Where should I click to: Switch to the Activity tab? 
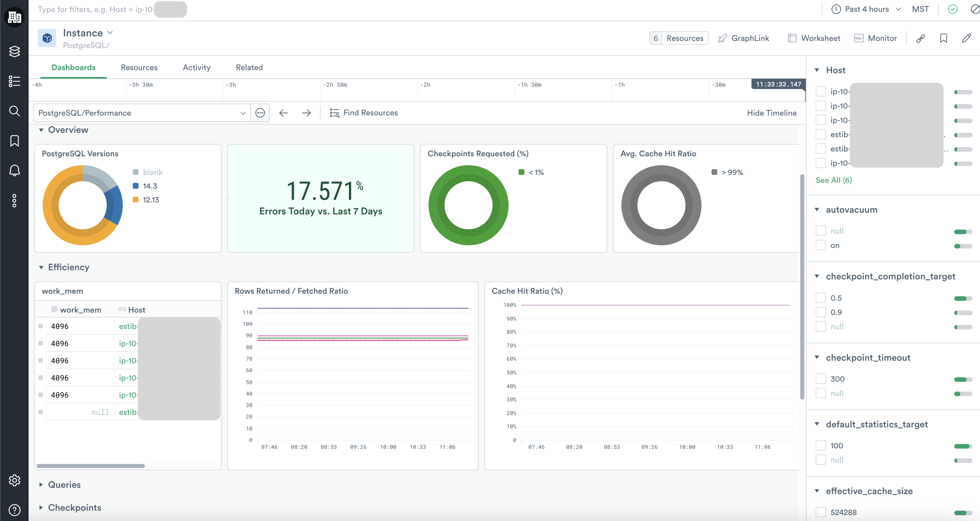[x=196, y=67]
